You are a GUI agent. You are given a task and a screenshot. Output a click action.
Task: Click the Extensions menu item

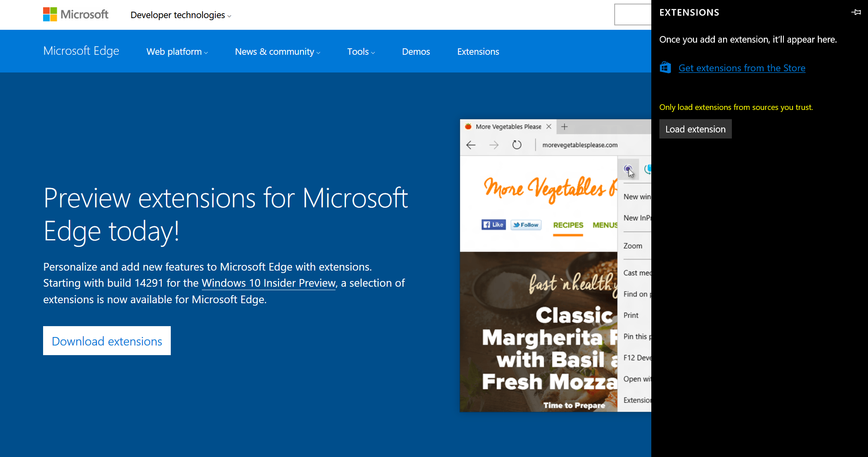(478, 52)
